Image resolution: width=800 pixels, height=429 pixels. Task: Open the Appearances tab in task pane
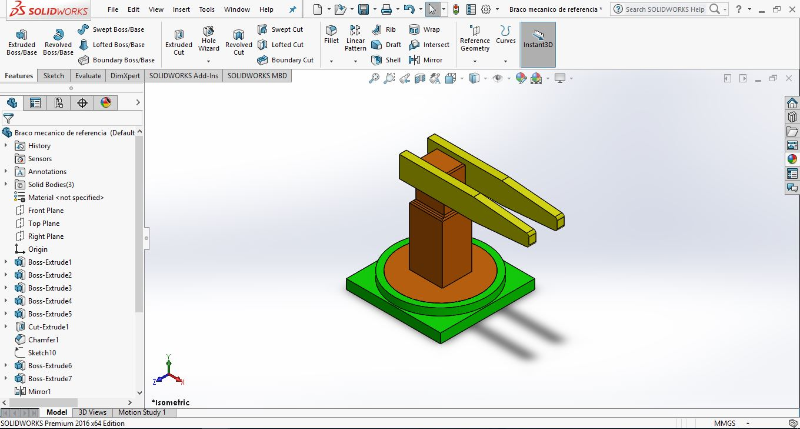coord(792,158)
